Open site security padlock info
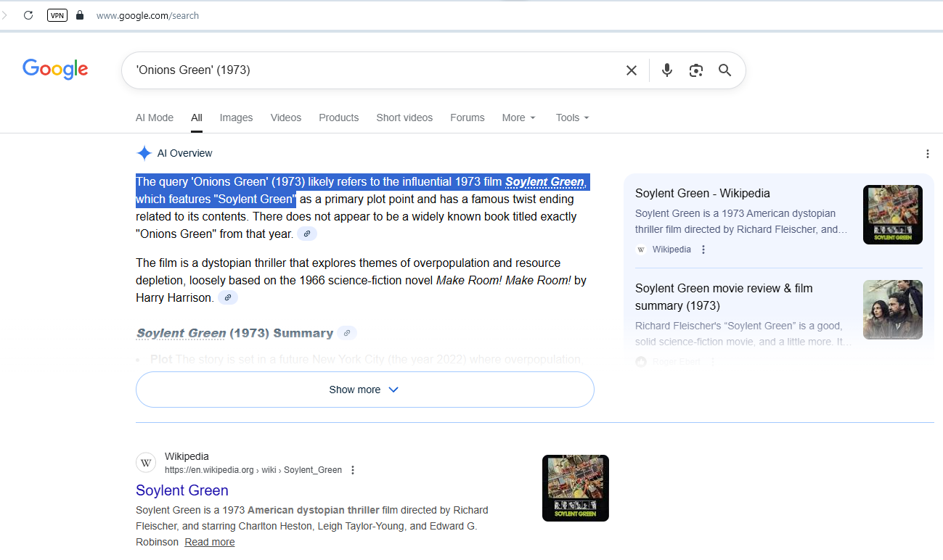Screen dimensions: 943x560 (x=80, y=15)
